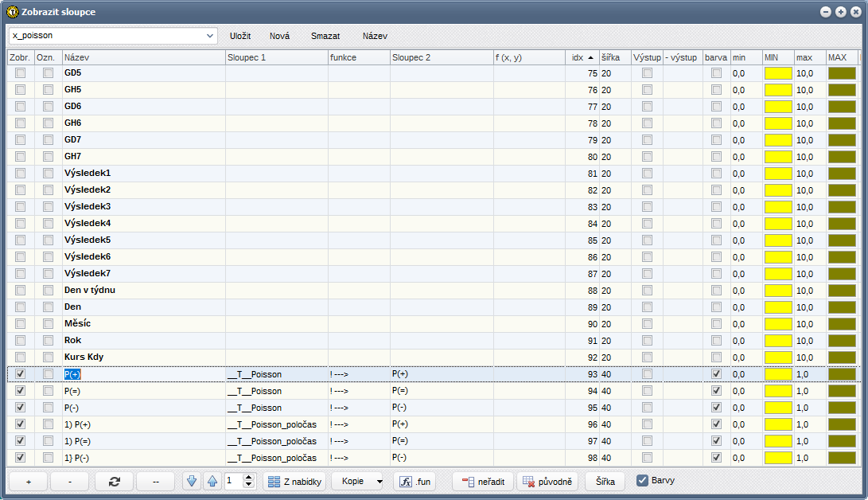Click MIN yellow swatch for P(+) idx 93
Image resolution: width=868 pixels, height=500 pixels.
pyautogui.click(x=778, y=373)
